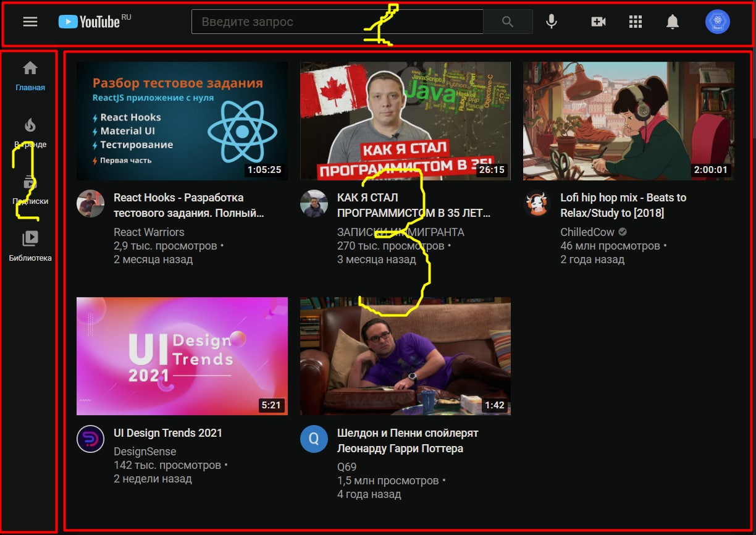Open notifications bell
756x535 pixels.
pyautogui.click(x=673, y=22)
